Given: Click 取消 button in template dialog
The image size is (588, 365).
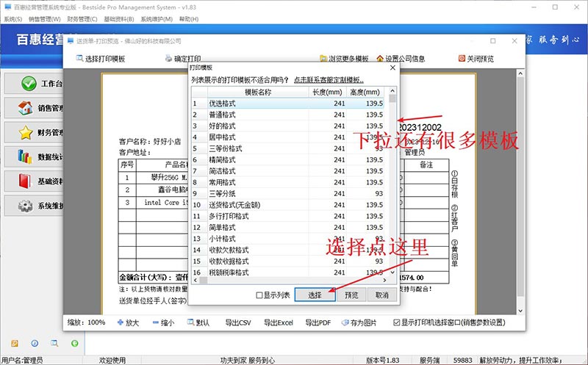Looking at the screenshot, I should pyautogui.click(x=381, y=295).
